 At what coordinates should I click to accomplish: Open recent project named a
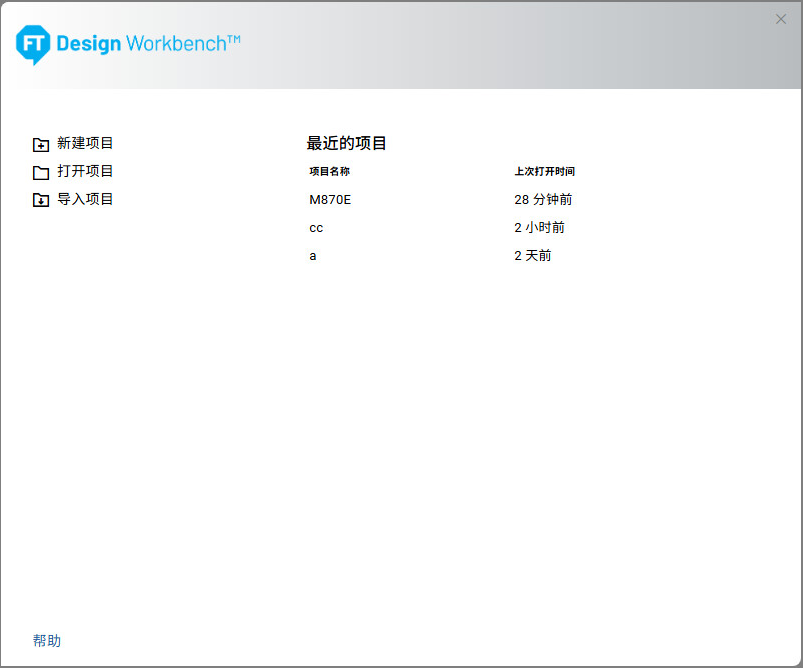[313, 256]
